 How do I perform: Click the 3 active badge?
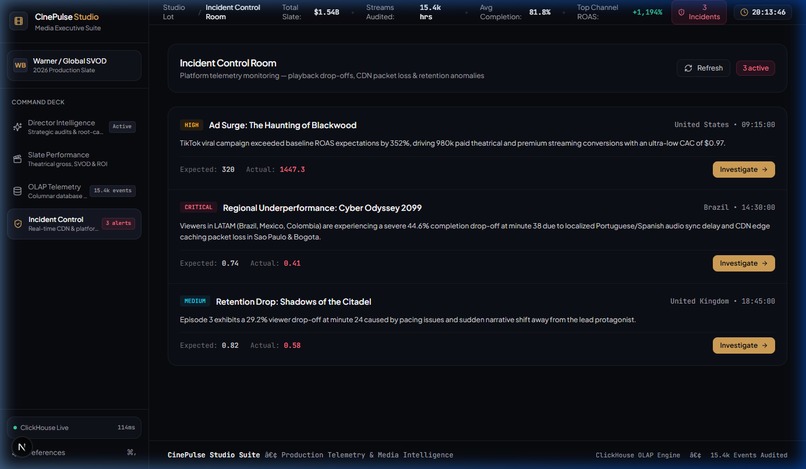coord(755,68)
